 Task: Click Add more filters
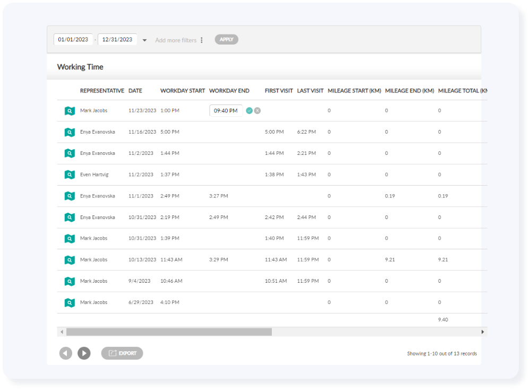click(176, 40)
